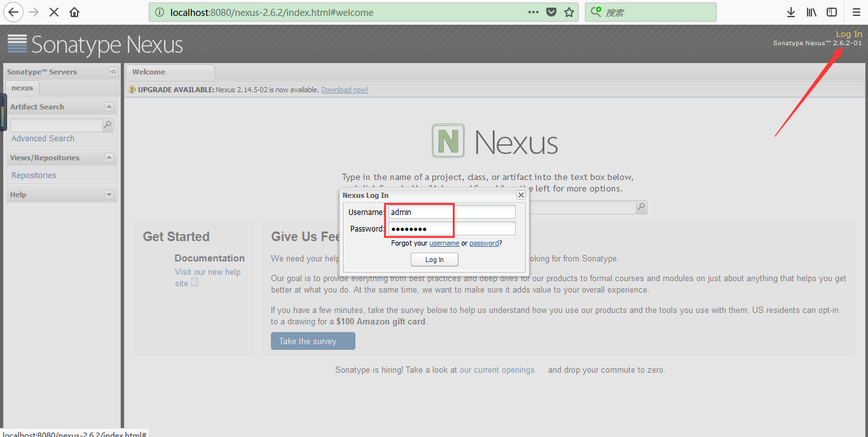
Task: Close the Nexus Log In dialog
Action: coord(521,195)
